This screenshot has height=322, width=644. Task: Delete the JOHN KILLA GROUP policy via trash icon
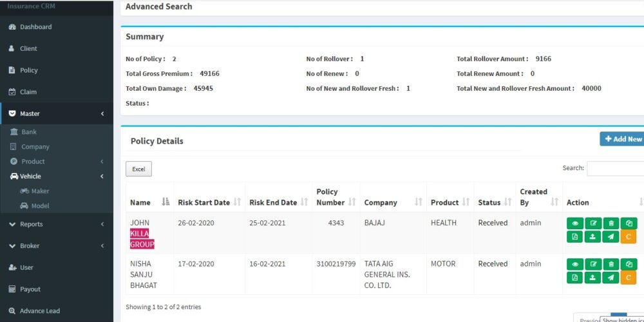pos(611,223)
